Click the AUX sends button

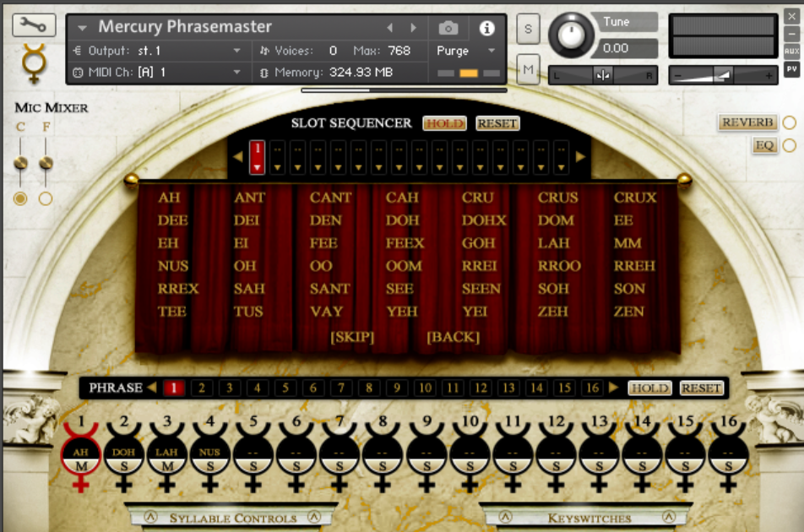[791, 52]
